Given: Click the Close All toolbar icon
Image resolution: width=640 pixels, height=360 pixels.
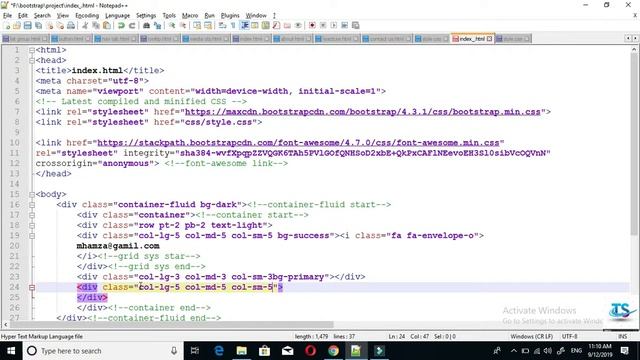Looking at the screenshot, I should click(x=60, y=25).
